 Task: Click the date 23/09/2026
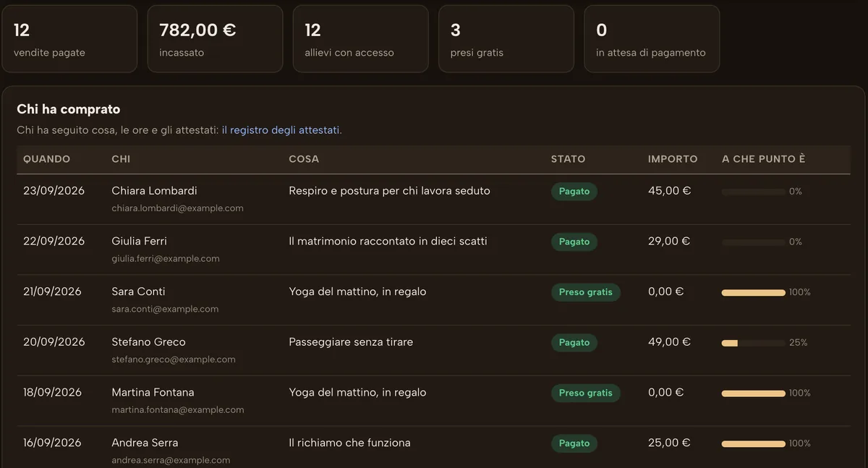point(54,191)
